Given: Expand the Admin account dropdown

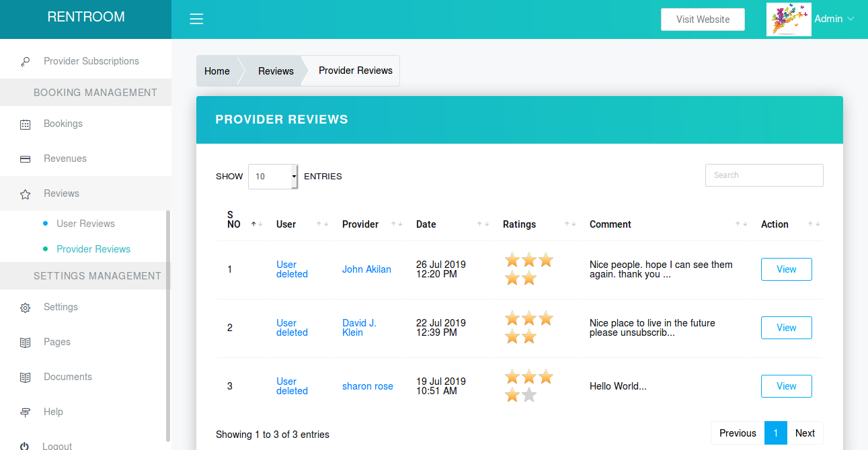Looking at the screenshot, I should [x=834, y=19].
